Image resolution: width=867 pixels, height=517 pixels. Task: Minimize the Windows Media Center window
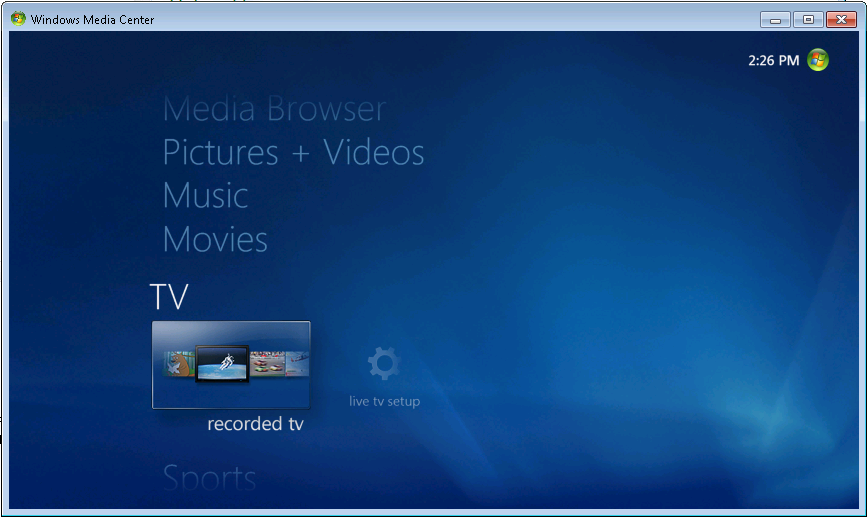[774, 19]
